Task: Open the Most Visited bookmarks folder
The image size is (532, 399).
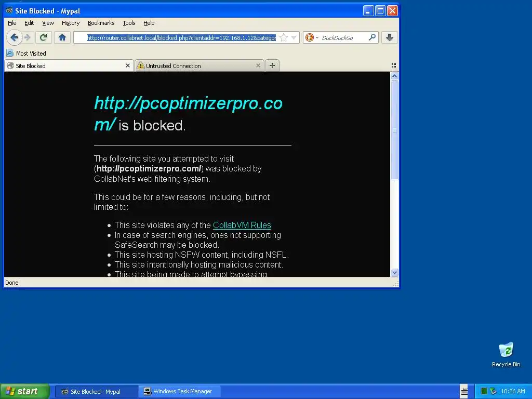Action: click(x=26, y=54)
